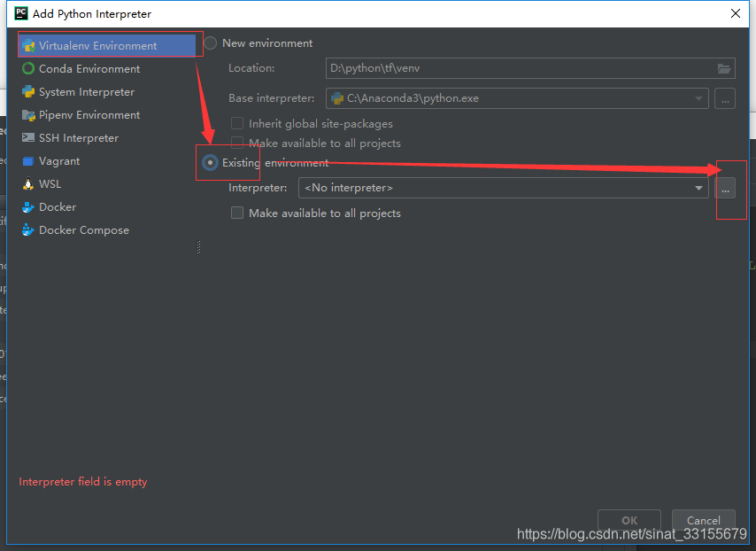Screen dimensions: 756x551
Task: Choose Pipenv Environment in the list
Action: click(x=107, y=115)
